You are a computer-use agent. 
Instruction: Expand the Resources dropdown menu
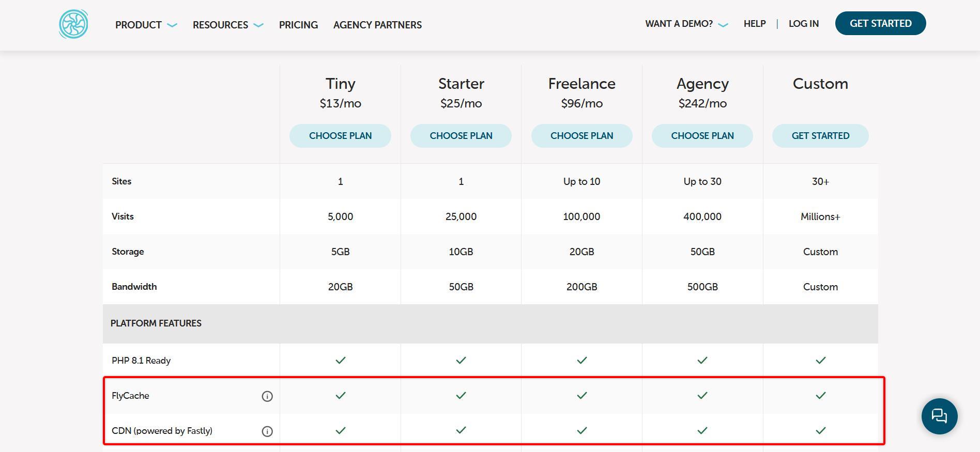tap(228, 25)
